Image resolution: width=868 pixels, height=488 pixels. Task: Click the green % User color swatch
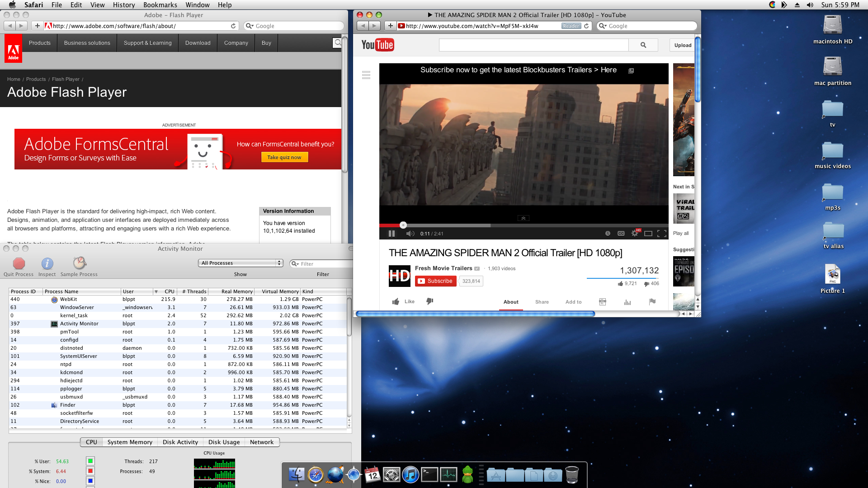coord(90,461)
